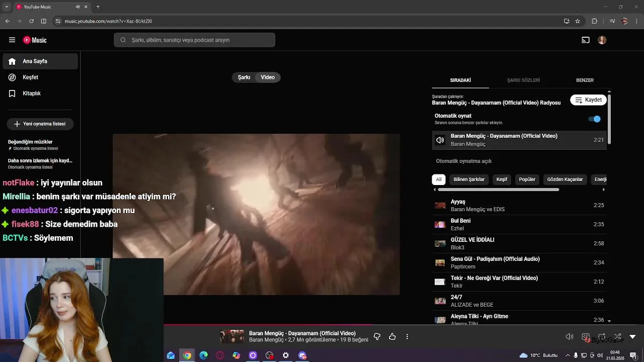Image resolution: width=644 pixels, height=362 pixels.
Task: Toggle captions in the player bar
Action: click(586, 336)
